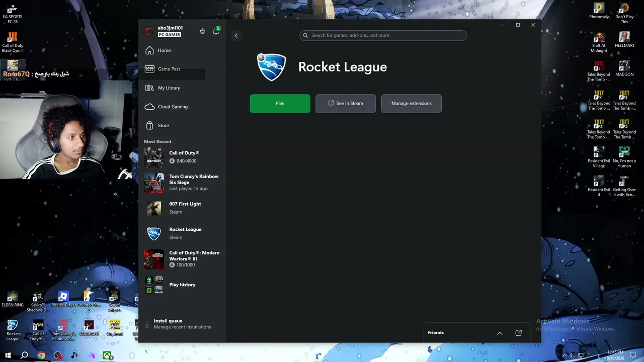Show hidden system tray icons
The width and height of the screenshot is (644, 362).
click(564, 355)
